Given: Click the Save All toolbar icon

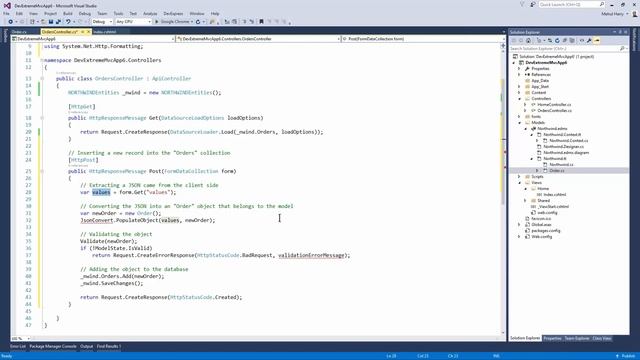Looking at the screenshot, I should [58, 22].
